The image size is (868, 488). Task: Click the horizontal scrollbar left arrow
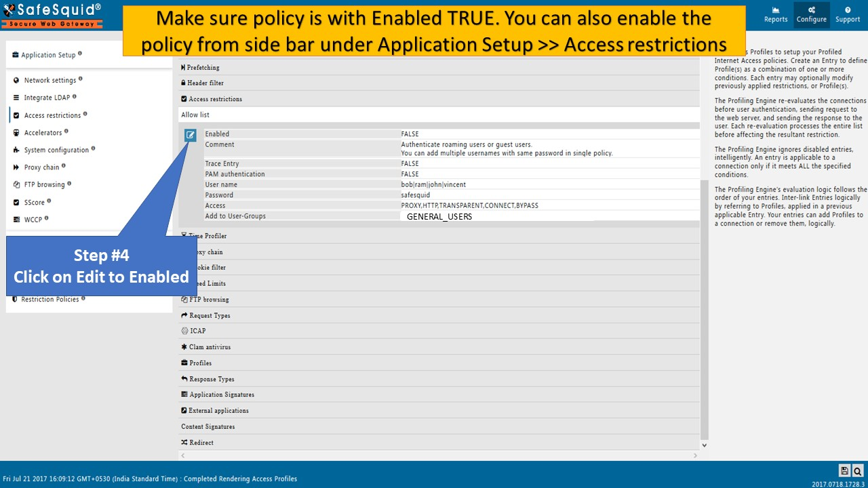point(182,455)
